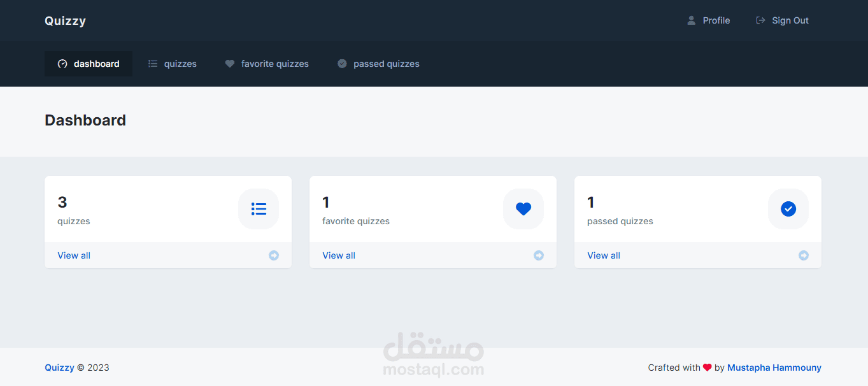Viewport: 868px width, 386px height.
Task: Click the 'passed quizzes' card label
Action: coord(620,221)
